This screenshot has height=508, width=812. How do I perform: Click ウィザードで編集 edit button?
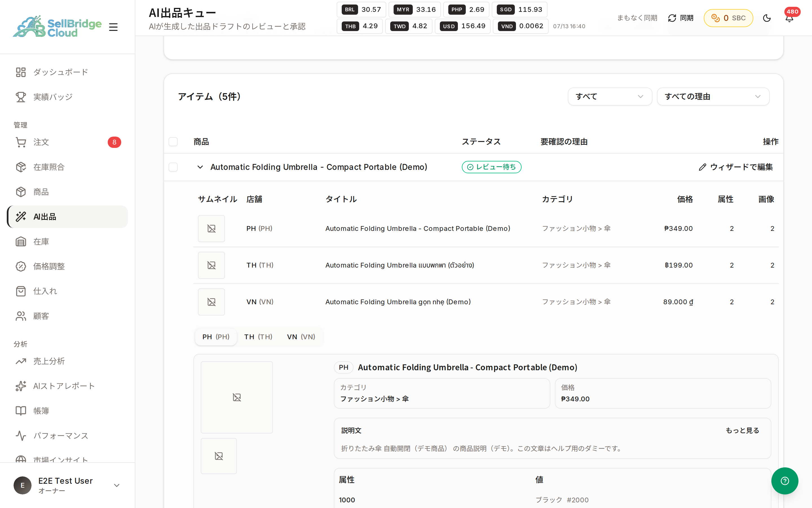tap(736, 167)
